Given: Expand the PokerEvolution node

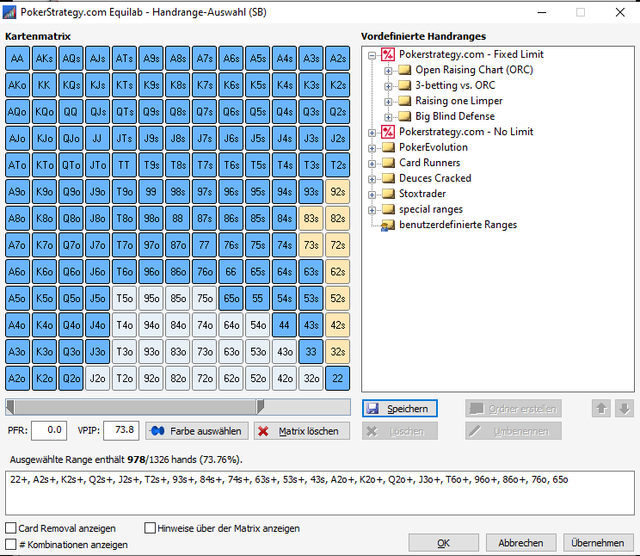Looking at the screenshot, I should pyautogui.click(x=372, y=148).
